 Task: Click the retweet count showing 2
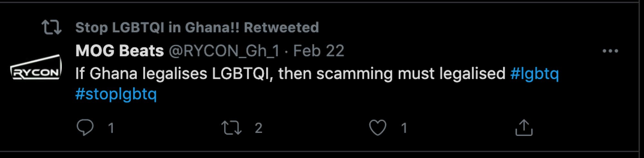(259, 128)
